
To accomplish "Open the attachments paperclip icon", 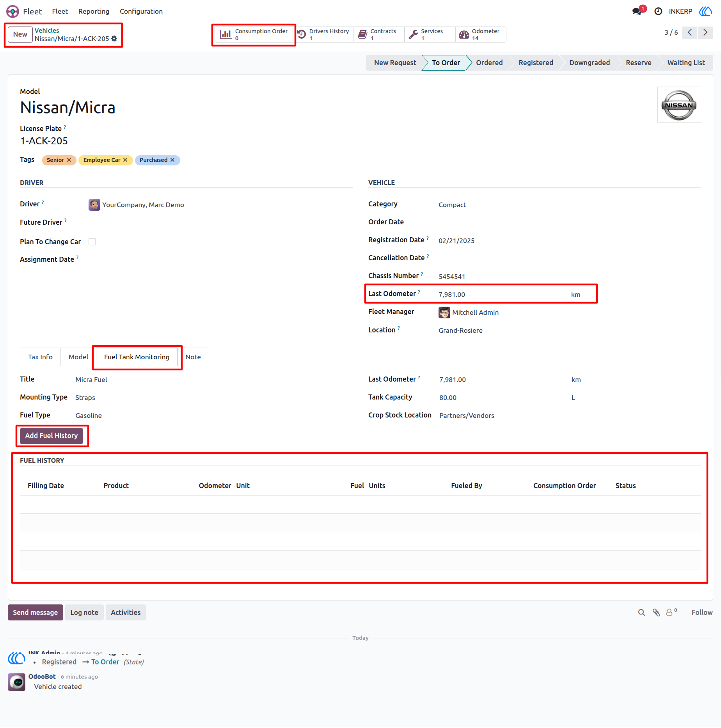I will click(x=656, y=613).
